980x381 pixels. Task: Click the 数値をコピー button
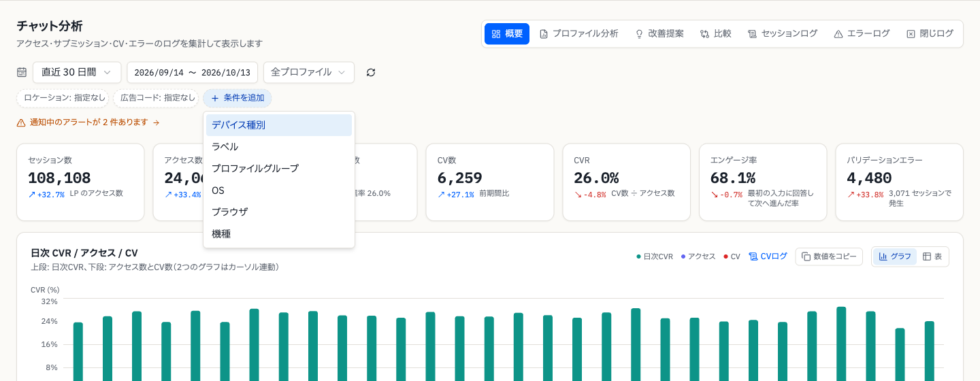(x=829, y=256)
